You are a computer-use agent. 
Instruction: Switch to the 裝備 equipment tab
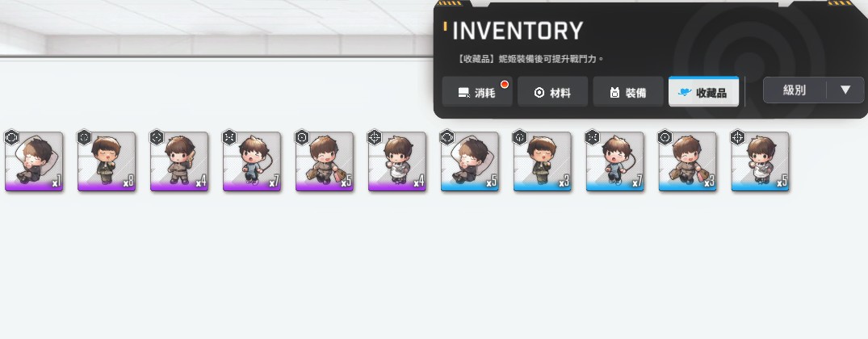click(628, 92)
